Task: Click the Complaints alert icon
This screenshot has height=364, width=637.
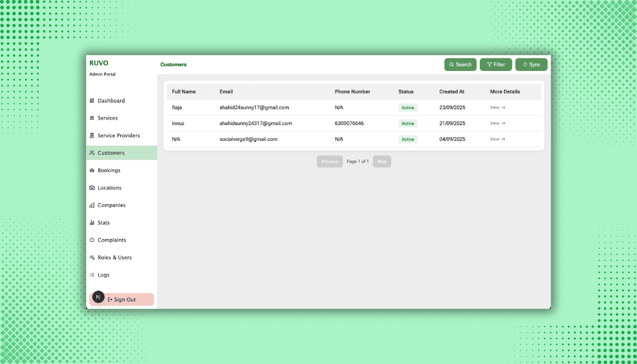Action: [92, 240]
